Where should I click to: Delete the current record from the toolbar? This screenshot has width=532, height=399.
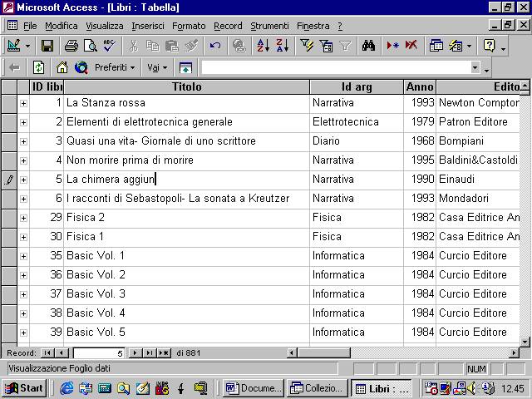coord(411,46)
